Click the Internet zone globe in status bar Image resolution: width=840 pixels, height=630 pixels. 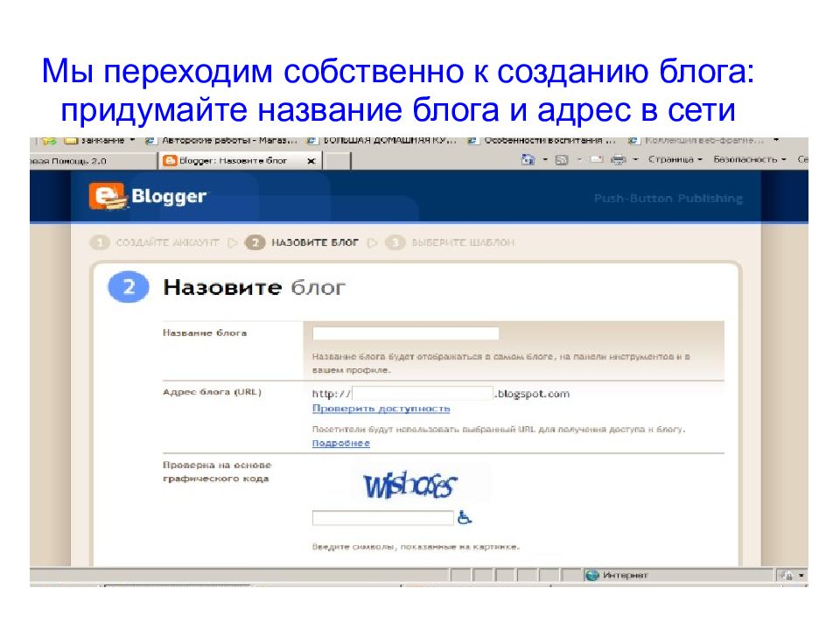[x=592, y=575]
